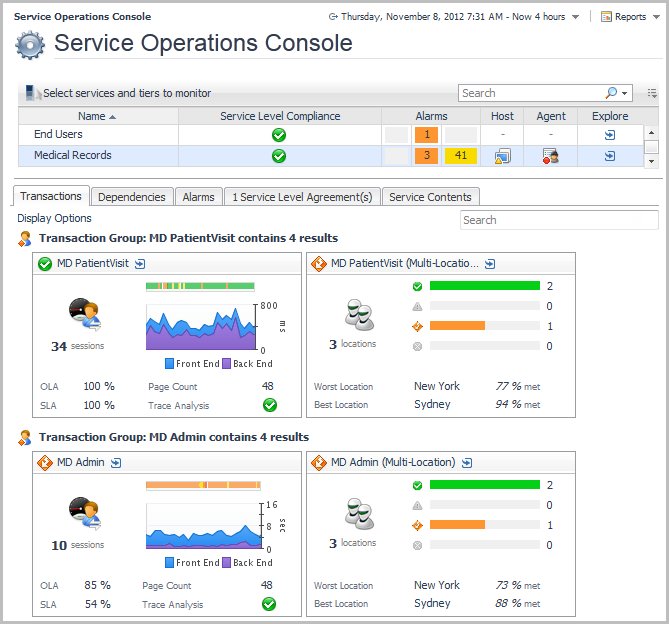669x624 pixels.
Task: Click the Explore icon in End Users row
Action: pyautogui.click(x=610, y=135)
